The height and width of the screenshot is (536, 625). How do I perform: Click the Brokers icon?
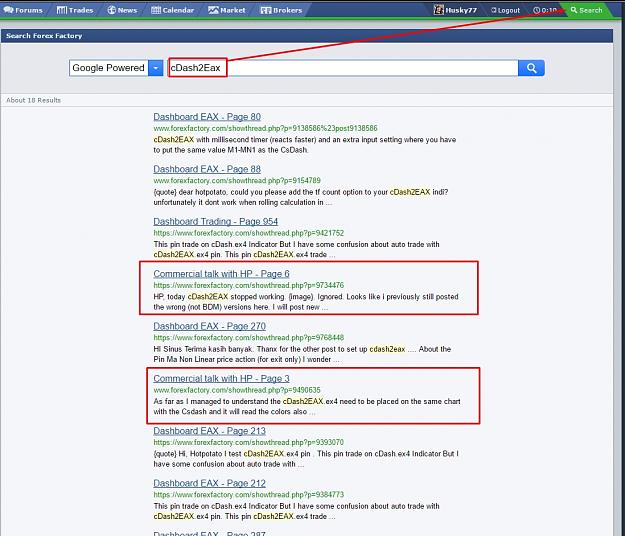tap(266, 10)
